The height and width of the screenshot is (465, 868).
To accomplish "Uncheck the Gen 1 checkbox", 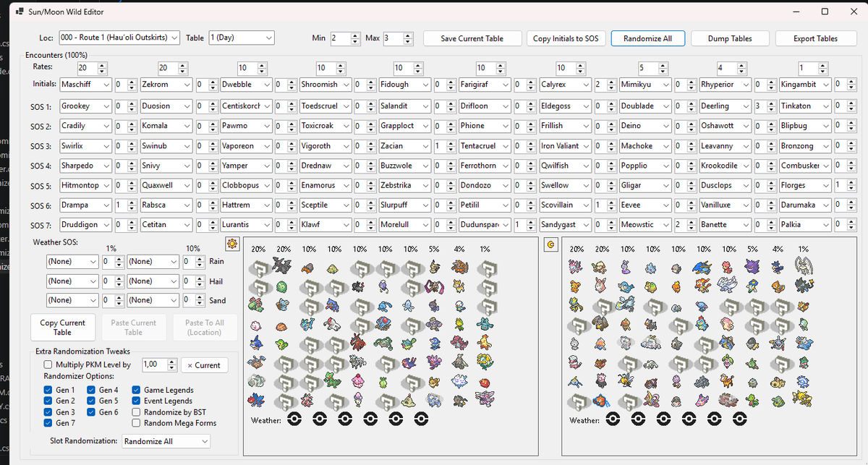I will [48, 391].
